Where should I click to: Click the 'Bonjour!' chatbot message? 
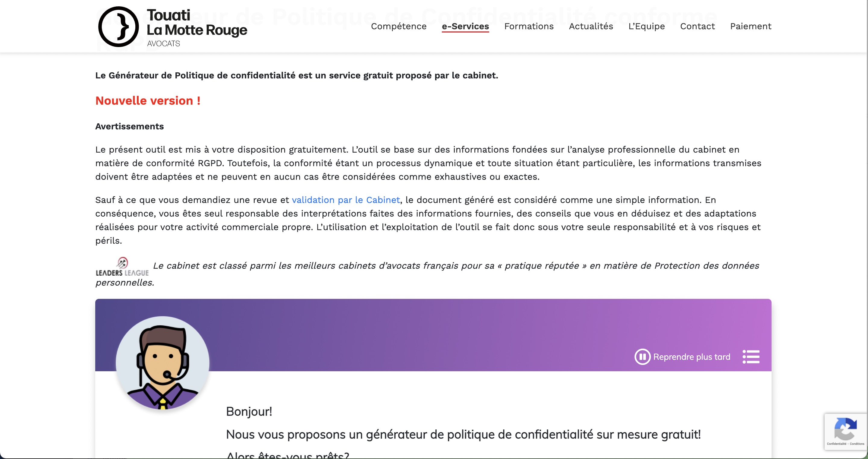[x=249, y=412]
